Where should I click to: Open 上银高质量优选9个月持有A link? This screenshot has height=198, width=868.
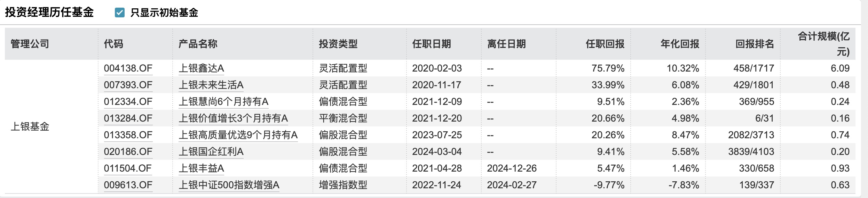[x=238, y=135]
